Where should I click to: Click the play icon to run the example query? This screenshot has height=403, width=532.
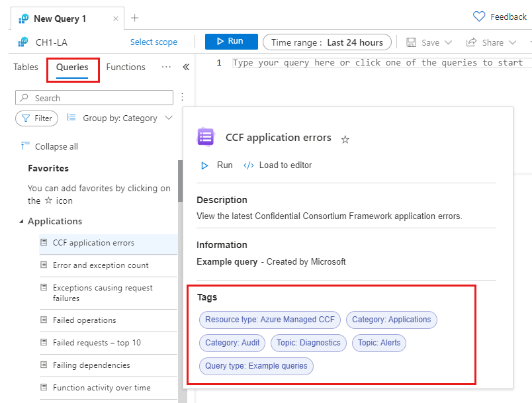point(205,165)
